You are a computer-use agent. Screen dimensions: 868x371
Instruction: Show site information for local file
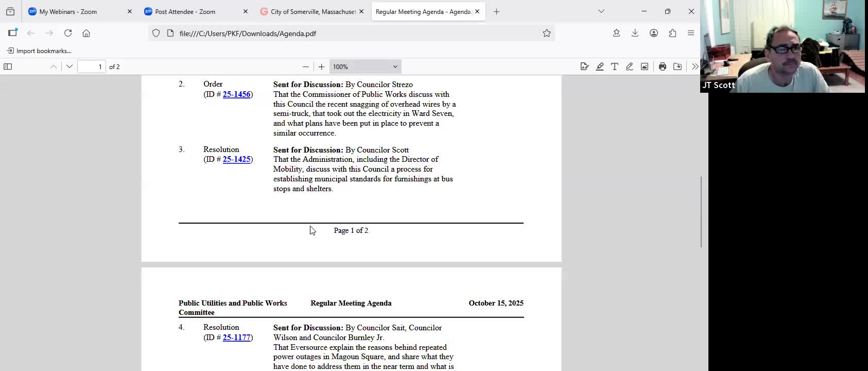[170, 33]
